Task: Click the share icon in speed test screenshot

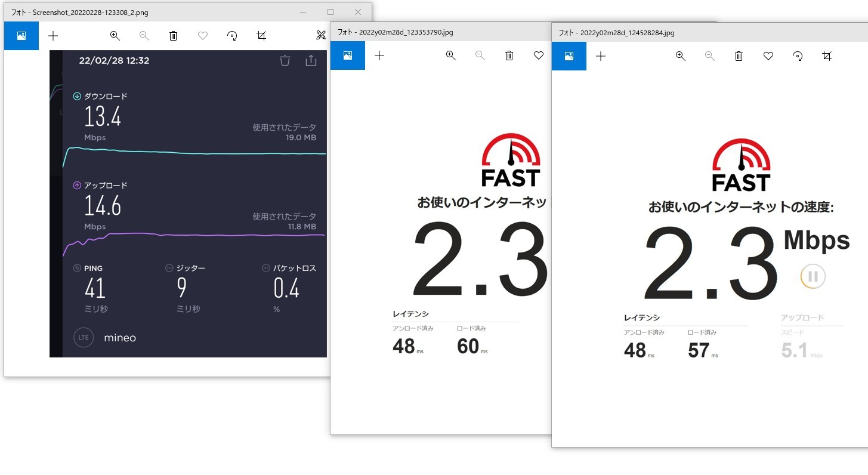Action: pos(311,60)
